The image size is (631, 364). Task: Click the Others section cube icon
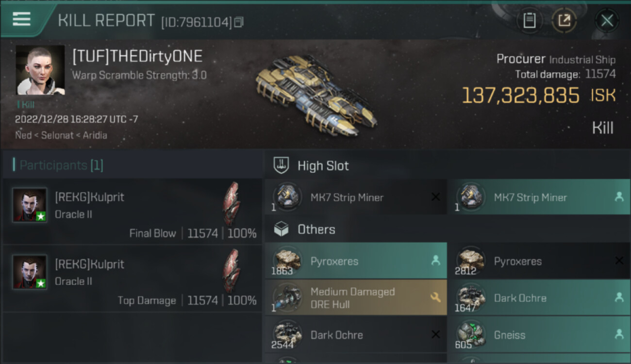(282, 230)
